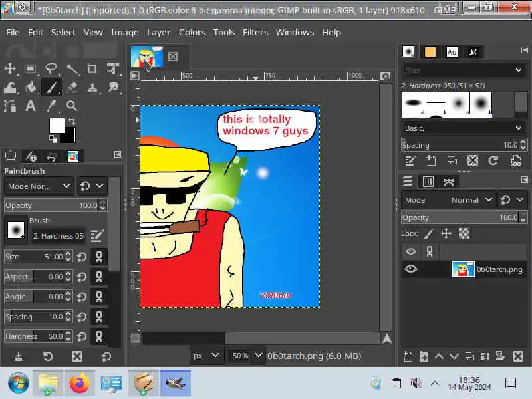Switch to the Images tab in tool dock
This screenshot has width=532, height=399.
pos(73,156)
